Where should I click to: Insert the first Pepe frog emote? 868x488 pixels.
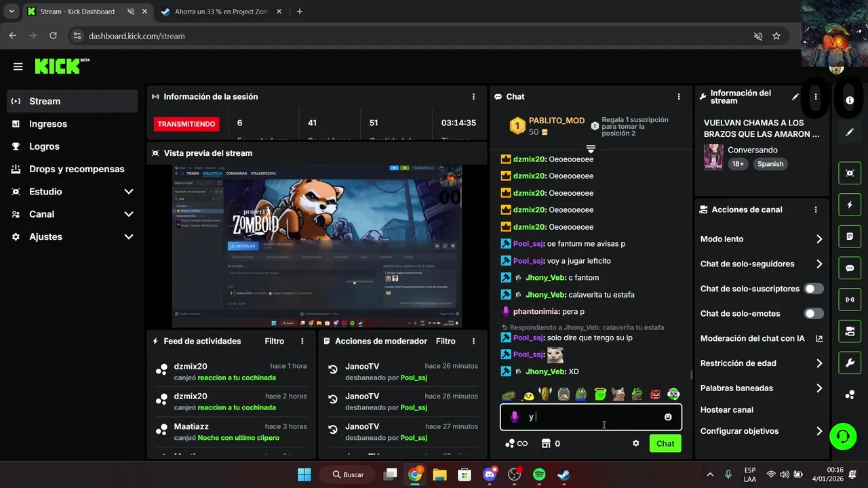509,394
